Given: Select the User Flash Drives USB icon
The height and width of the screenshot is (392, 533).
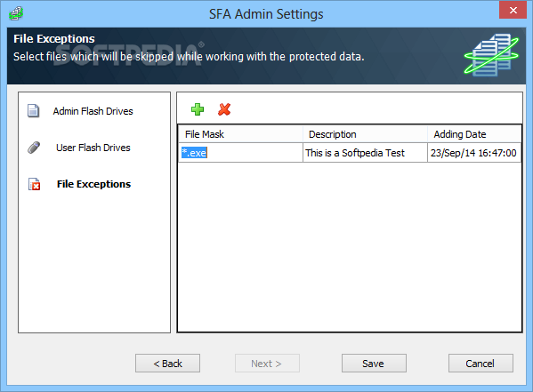Looking at the screenshot, I should coord(34,148).
